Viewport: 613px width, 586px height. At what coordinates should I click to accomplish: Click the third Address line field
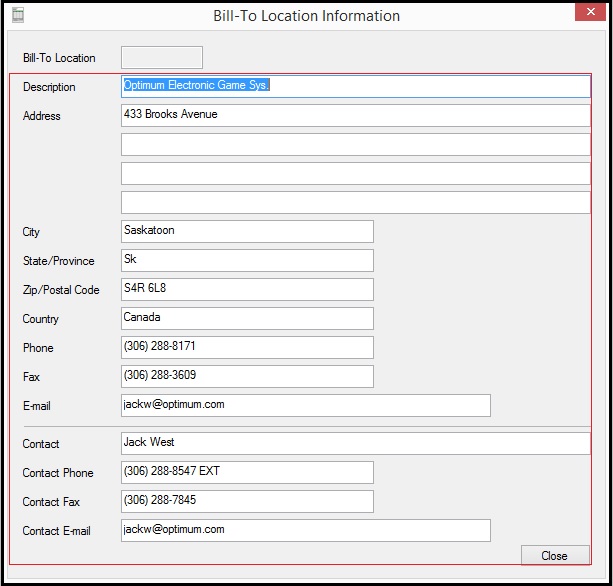[x=356, y=174]
